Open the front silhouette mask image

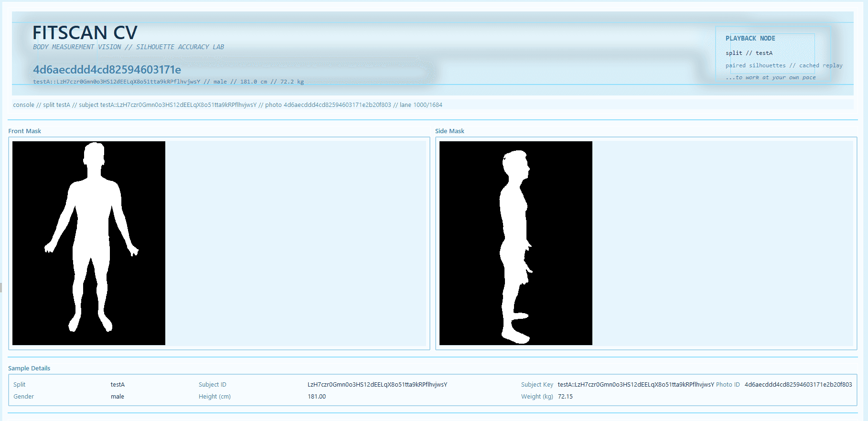(89, 243)
